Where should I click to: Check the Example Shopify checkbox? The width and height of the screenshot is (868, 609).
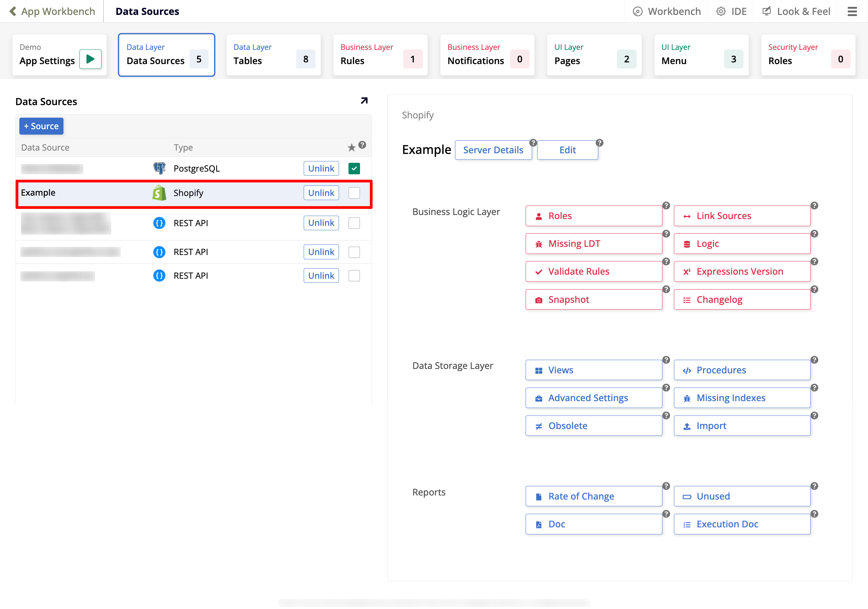354,193
